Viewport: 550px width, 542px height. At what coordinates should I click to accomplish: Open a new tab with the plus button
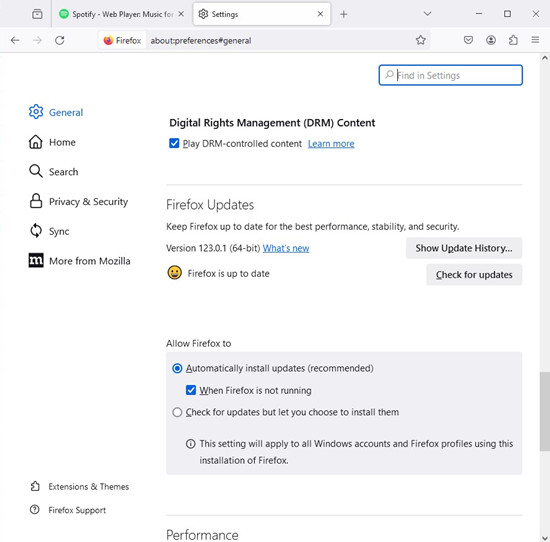pos(344,14)
